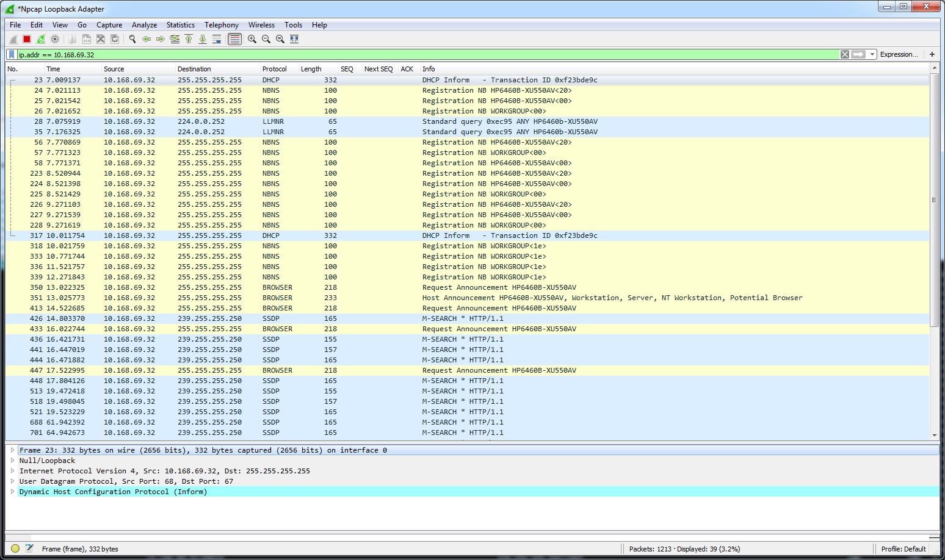This screenshot has width=945, height=560.
Task: Start a new capture with shark fin icon
Action: pyautogui.click(x=13, y=39)
